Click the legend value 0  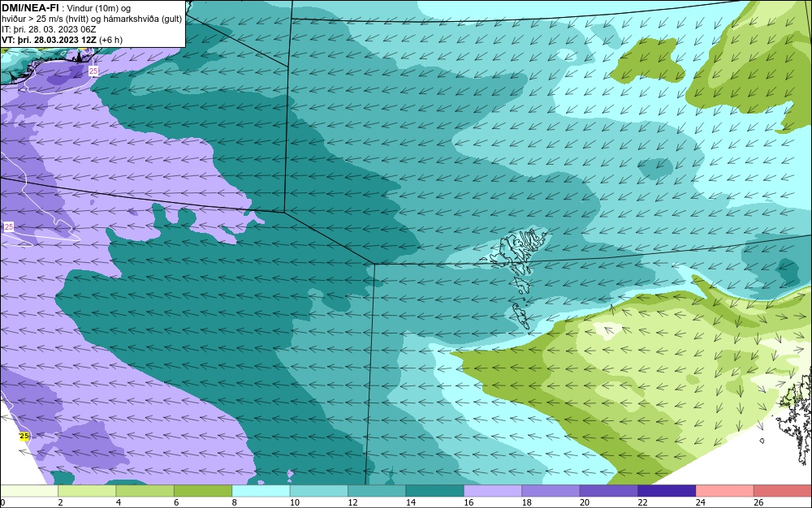coord(2,502)
